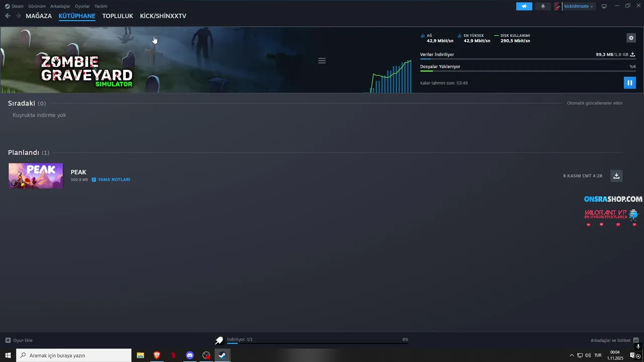Show hidden tray icons chevron
This screenshot has height=362, width=644.
click(x=572, y=355)
